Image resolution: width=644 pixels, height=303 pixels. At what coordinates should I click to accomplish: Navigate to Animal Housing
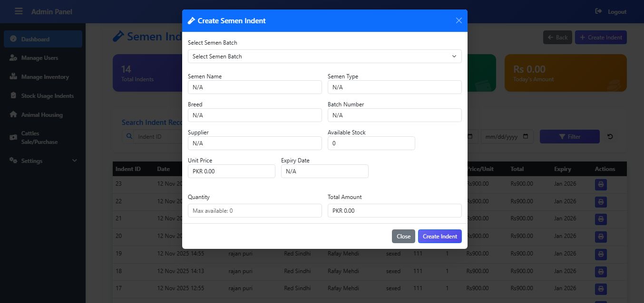point(42,115)
